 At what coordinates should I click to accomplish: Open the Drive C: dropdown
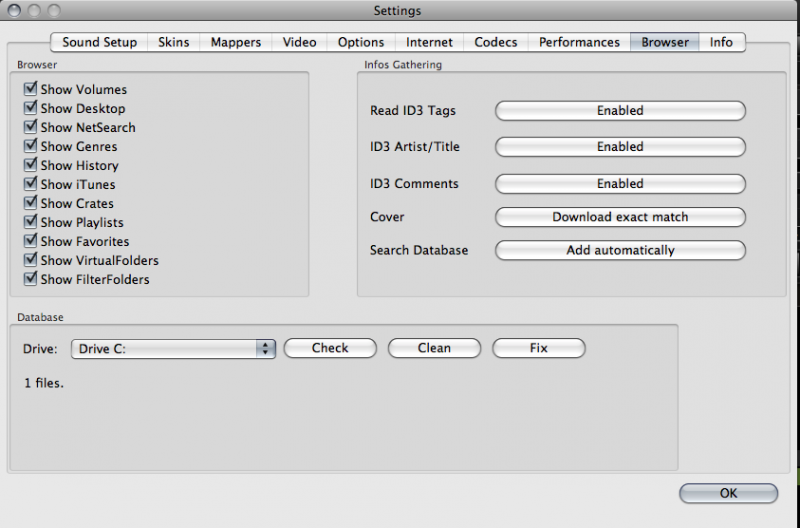click(x=173, y=348)
